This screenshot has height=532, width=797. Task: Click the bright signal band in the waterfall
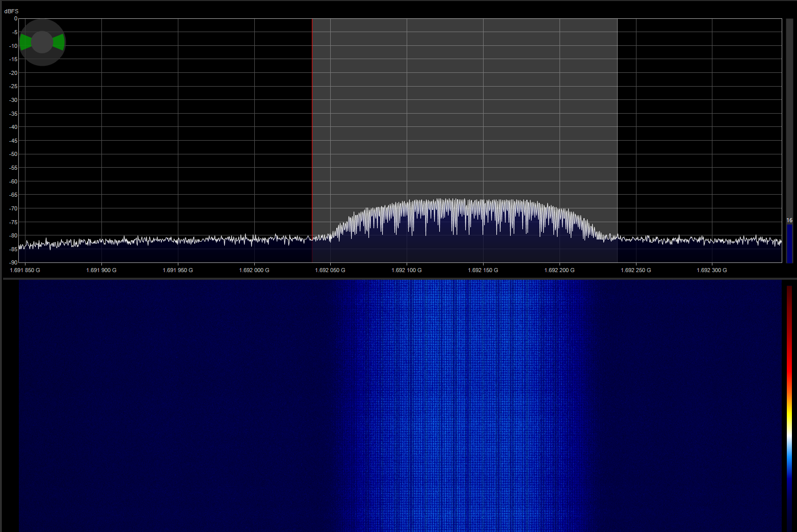click(465, 408)
